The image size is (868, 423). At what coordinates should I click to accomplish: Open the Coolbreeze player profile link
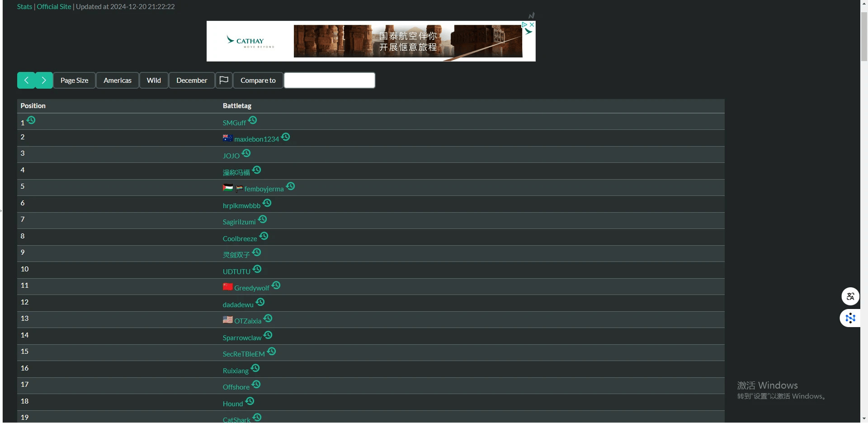(x=240, y=239)
